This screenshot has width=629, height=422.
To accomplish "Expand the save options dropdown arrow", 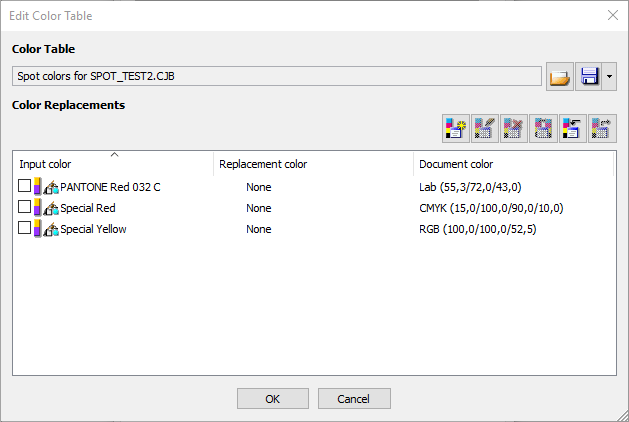I will point(609,76).
